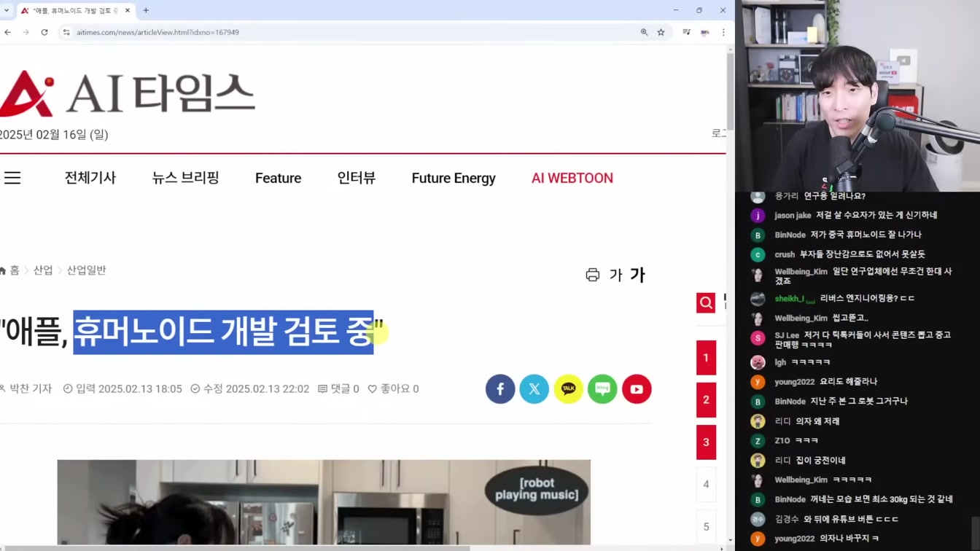The image size is (980, 551).
Task: Click crush chat message
Action: pos(849,254)
